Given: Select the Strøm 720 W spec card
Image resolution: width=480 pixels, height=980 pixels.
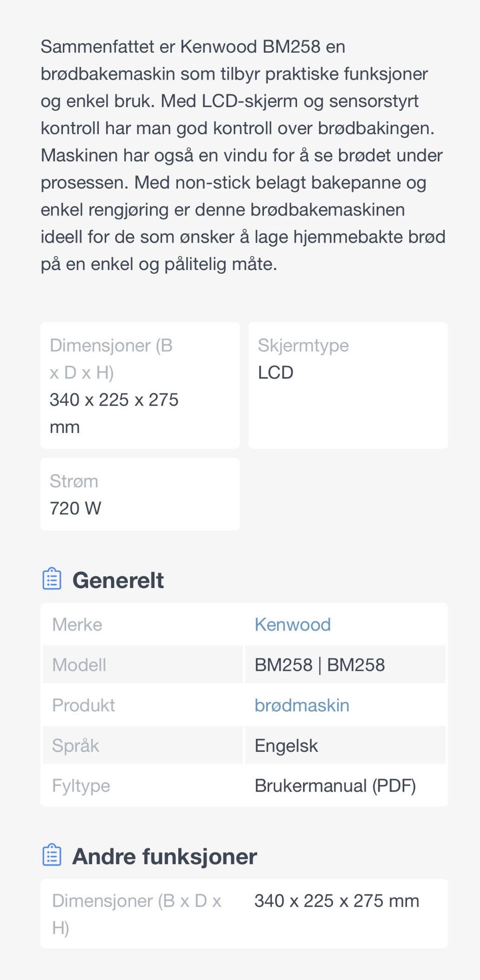Looking at the screenshot, I should (140, 494).
